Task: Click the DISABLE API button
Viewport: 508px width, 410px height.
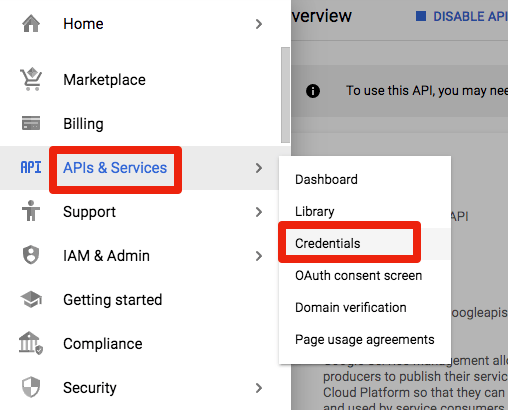Action: pos(462,16)
